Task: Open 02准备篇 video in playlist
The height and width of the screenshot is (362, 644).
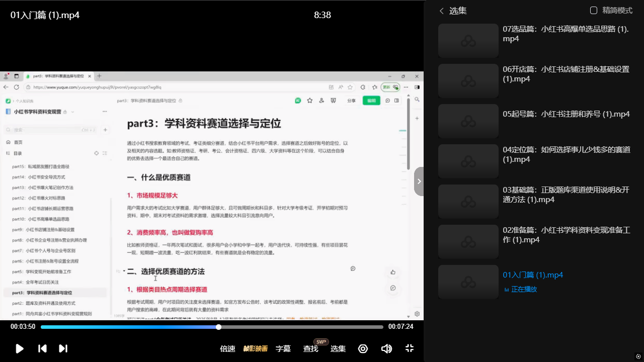Action: pos(566,235)
